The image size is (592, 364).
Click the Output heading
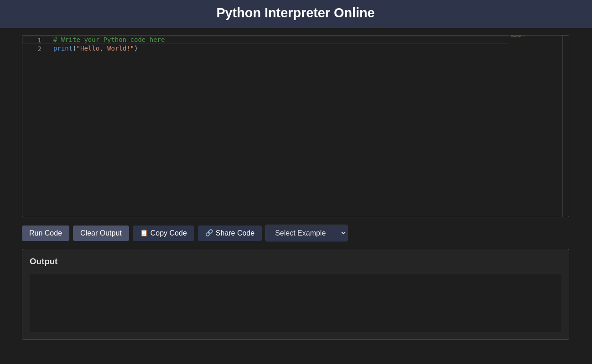[x=44, y=261]
